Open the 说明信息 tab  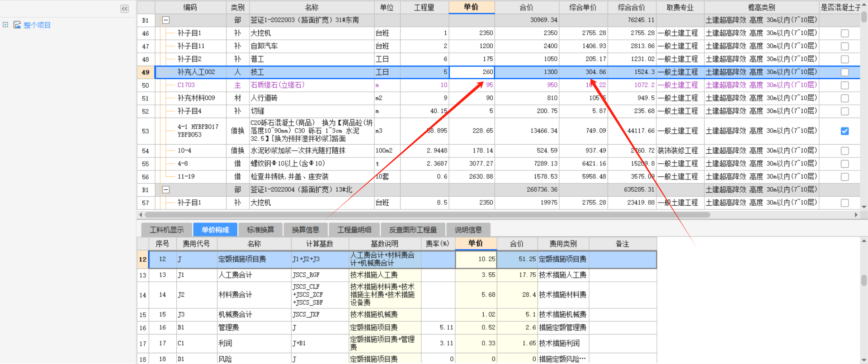pyautogui.click(x=468, y=230)
